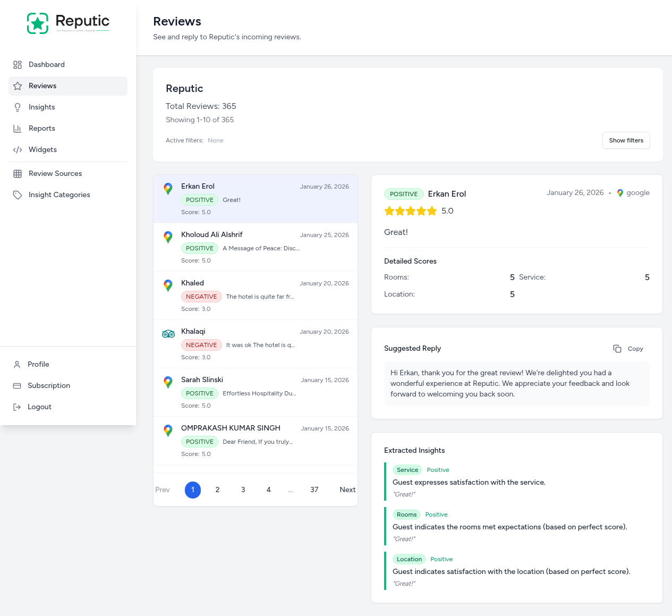This screenshot has width=672, height=616.
Task: Click the Reviews star icon in sidebar
Action: (x=18, y=86)
